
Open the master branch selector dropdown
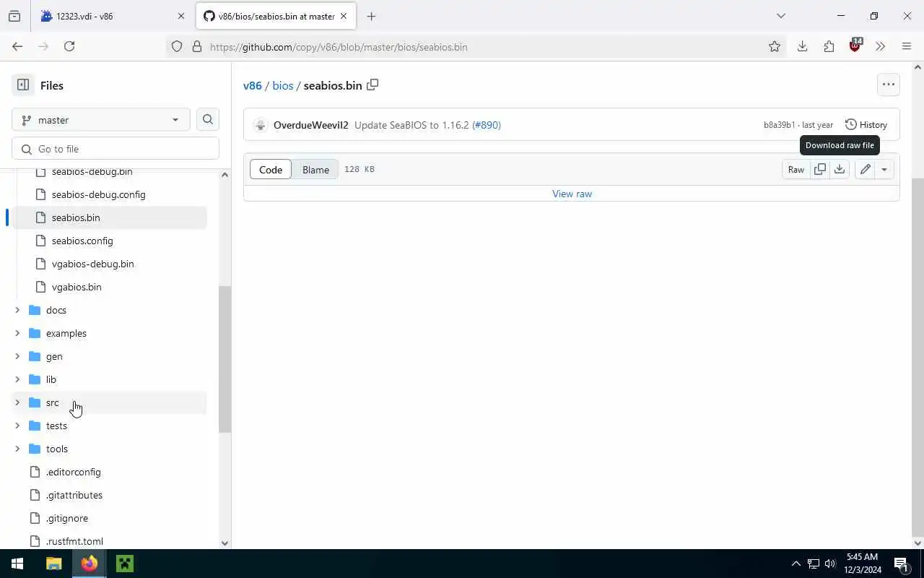pyautogui.click(x=101, y=120)
